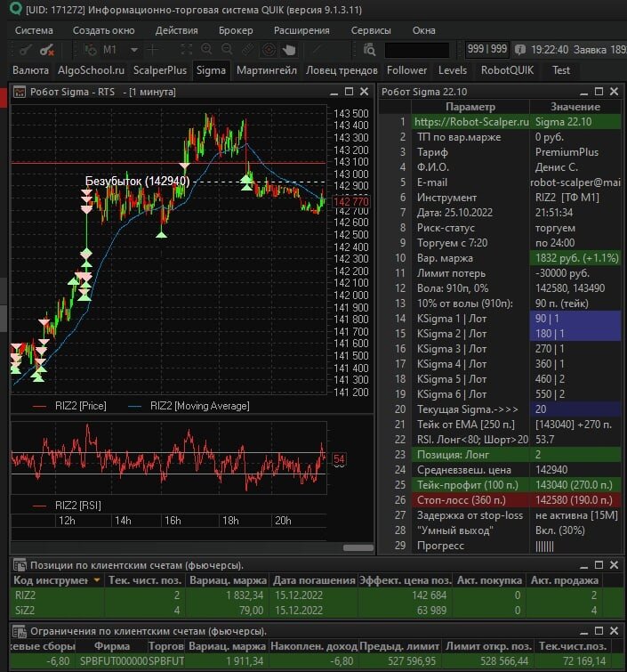Click the chart window icon of Робот Sigma - RTS
This screenshot has width=627, height=672.
click(20, 93)
